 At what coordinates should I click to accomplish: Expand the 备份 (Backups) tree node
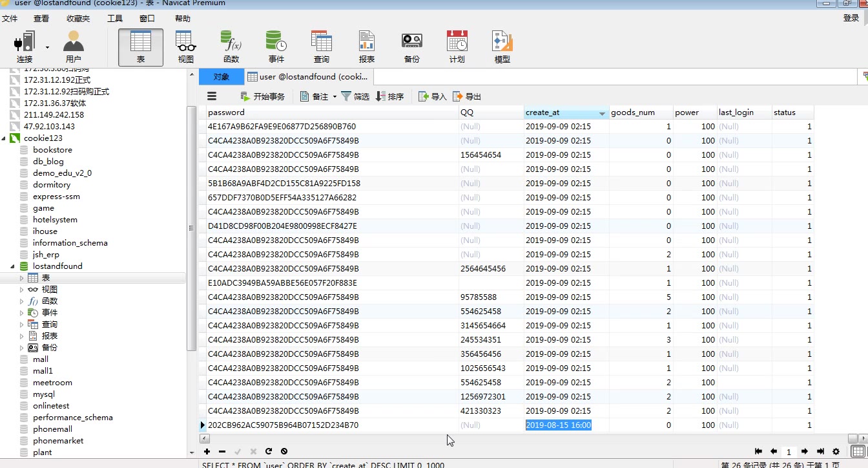21,347
